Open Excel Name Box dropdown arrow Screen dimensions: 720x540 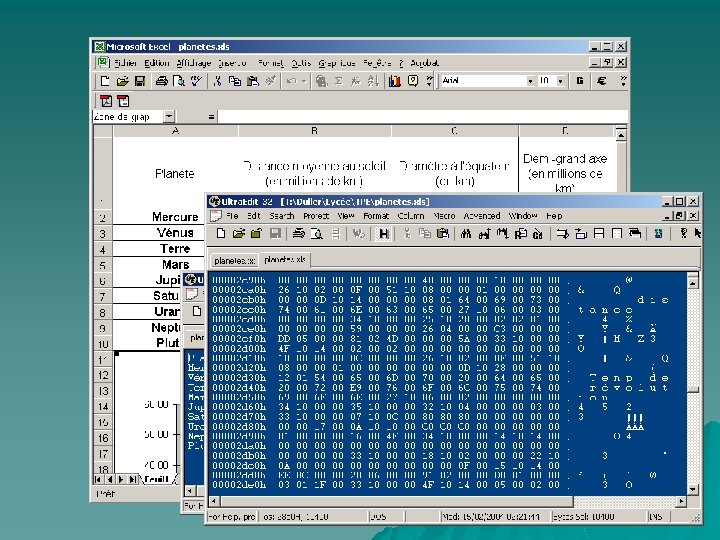point(169,117)
